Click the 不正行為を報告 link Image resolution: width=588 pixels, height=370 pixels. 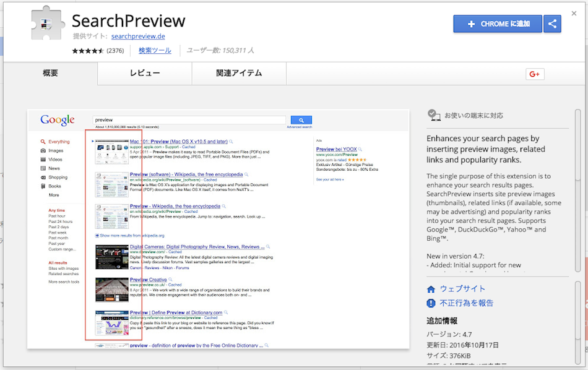pos(467,303)
